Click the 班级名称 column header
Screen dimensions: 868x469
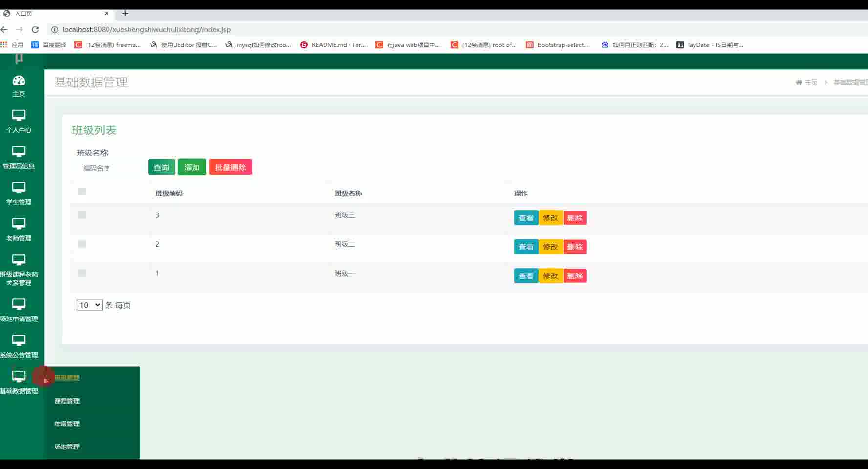(348, 193)
